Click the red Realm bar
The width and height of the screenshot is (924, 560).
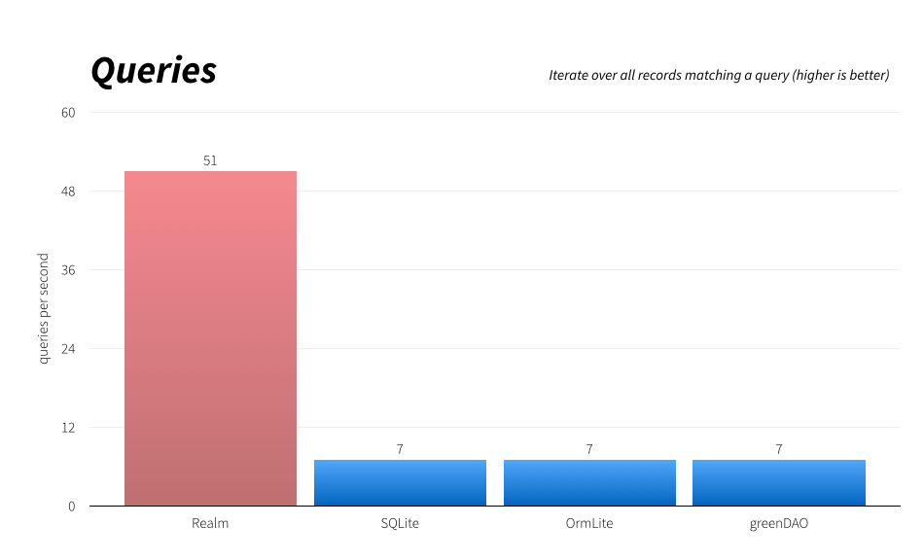(210, 338)
